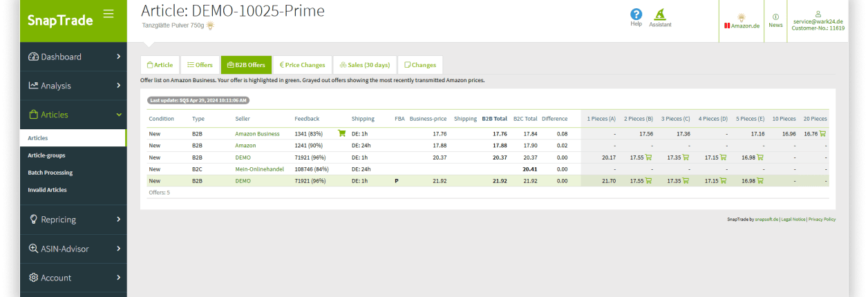This screenshot has height=297, width=868.
Task: Click cart beside 17.35 in highlighted DEMO row
Action: tap(686, 181)
